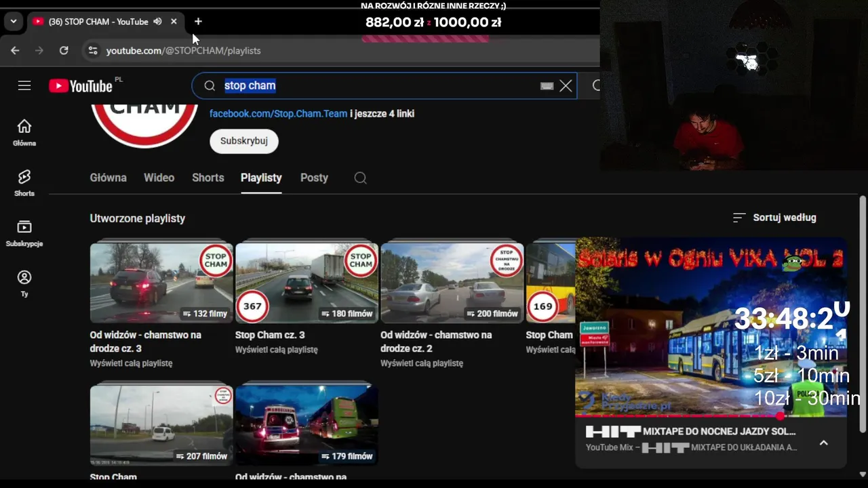Select the Playlisty channel tab
Viewport: 868px width, 488px height.
261,178
